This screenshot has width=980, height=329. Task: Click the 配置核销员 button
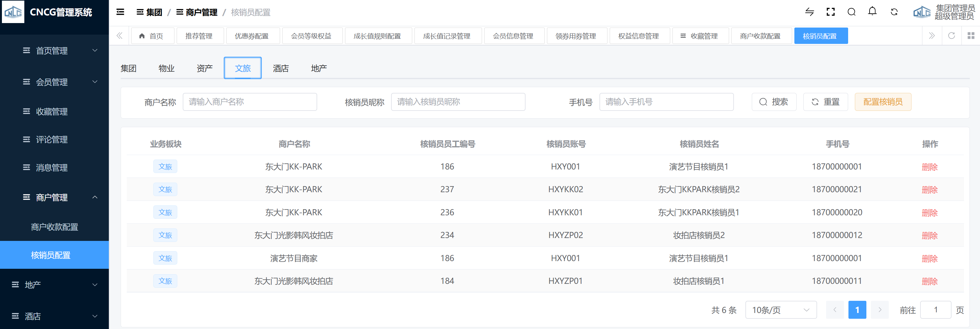883,102
